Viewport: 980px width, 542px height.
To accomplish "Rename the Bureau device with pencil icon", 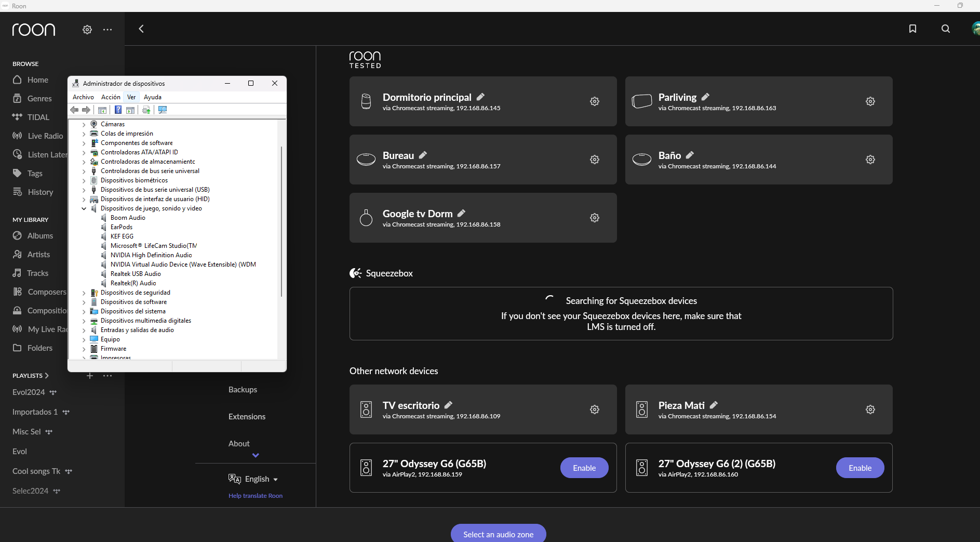I will tap(423, 155).
